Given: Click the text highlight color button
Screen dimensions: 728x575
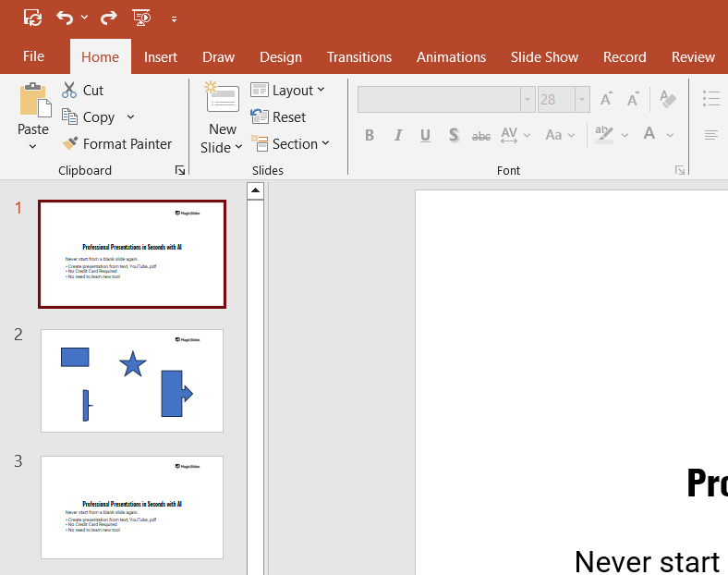Looking at the screenshot, I should pyautogui.click(x=604, y=135).
